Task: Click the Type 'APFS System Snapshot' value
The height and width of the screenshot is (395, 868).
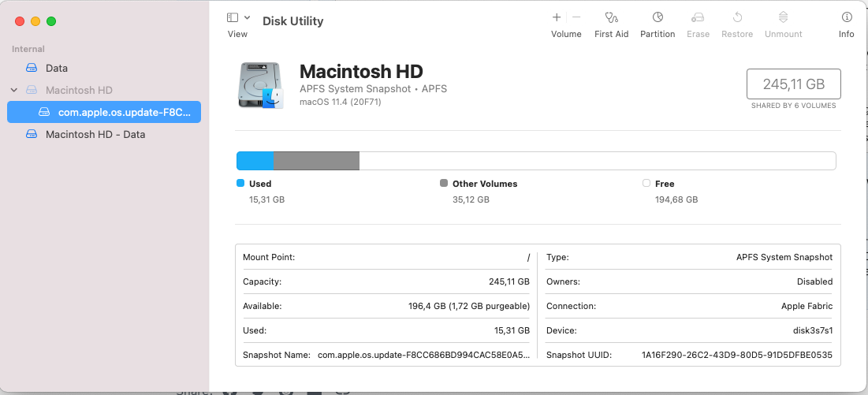Action: click(784, 257)
